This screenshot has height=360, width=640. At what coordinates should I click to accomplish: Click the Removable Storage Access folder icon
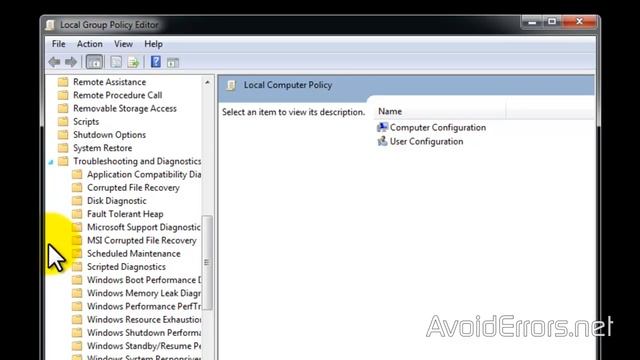(x=63, y=108)
